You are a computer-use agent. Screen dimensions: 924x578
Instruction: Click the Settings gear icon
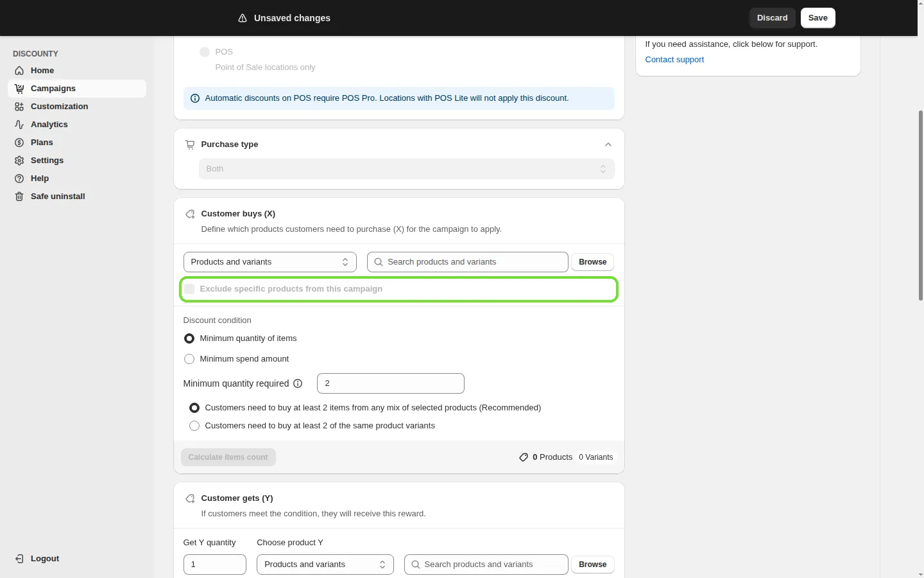19,161
